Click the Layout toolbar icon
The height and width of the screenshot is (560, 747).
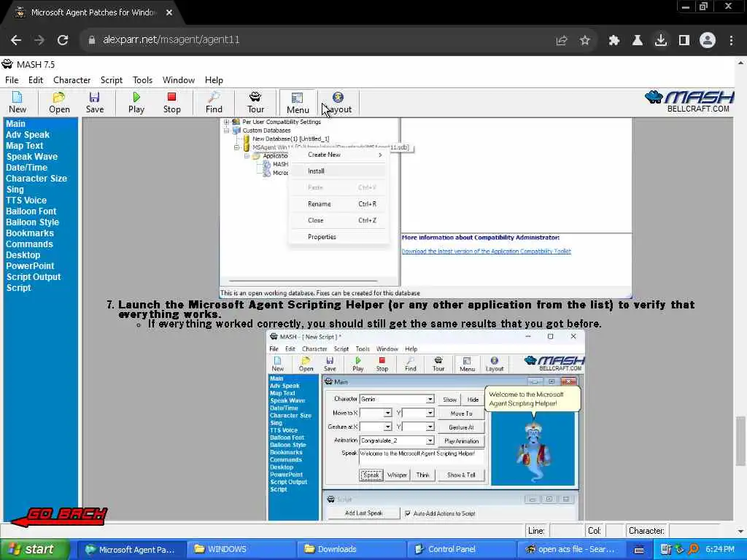click(338, 102)
